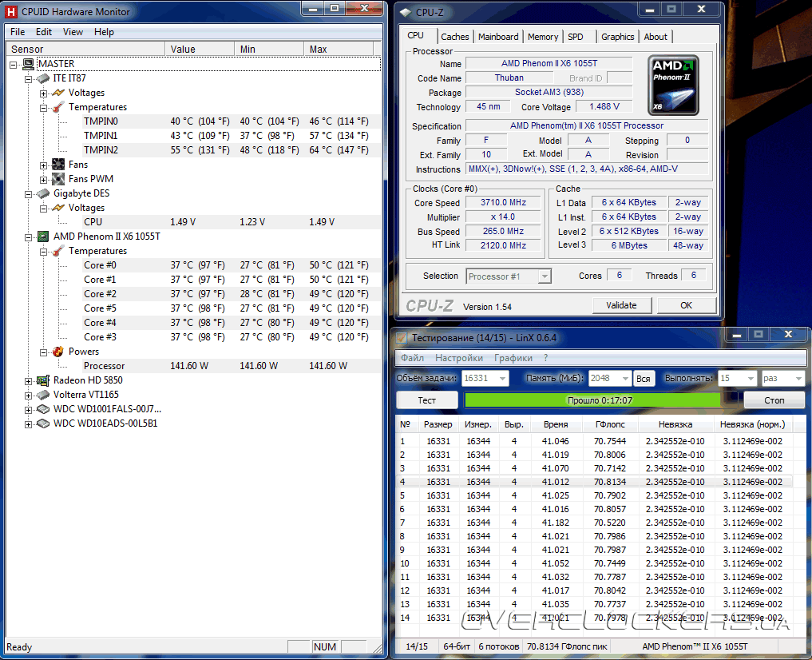Open the Настройки menu in LinX
The image size is (812, 660).
click(x=459, y=358)
